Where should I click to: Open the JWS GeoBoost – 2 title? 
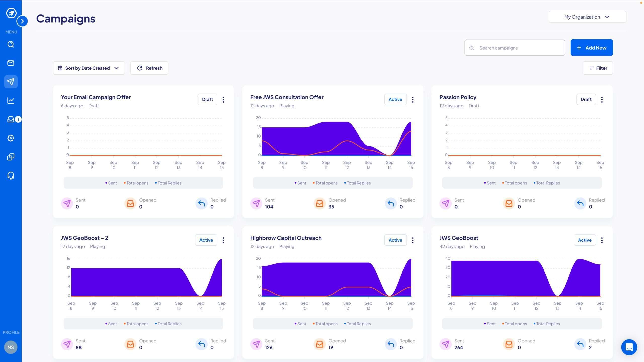(85, 238)
